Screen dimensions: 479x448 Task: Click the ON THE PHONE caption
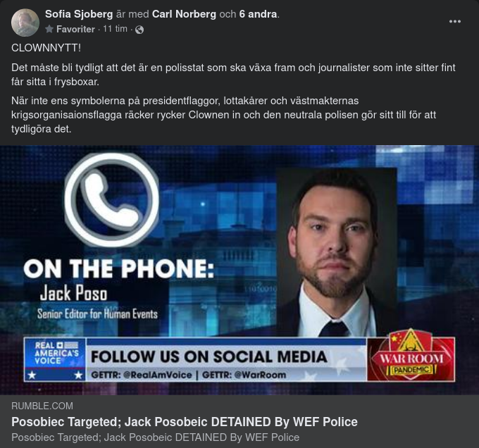tap(119, 269)
